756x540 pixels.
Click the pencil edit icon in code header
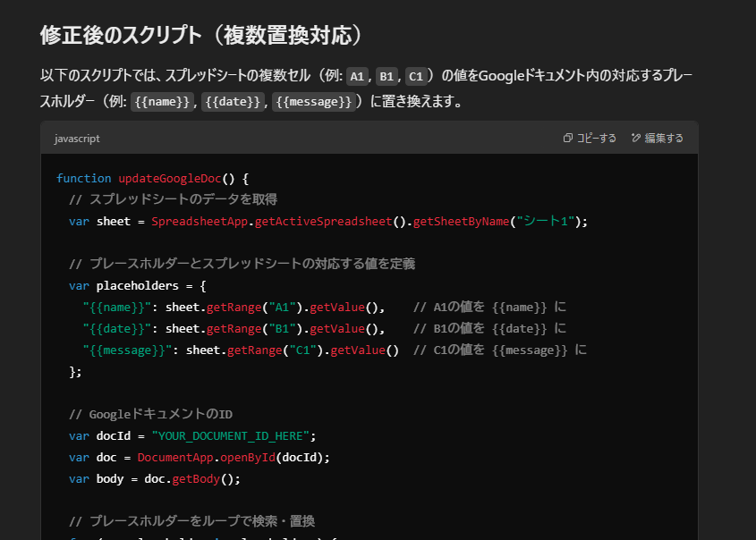[x=636, y=139]
